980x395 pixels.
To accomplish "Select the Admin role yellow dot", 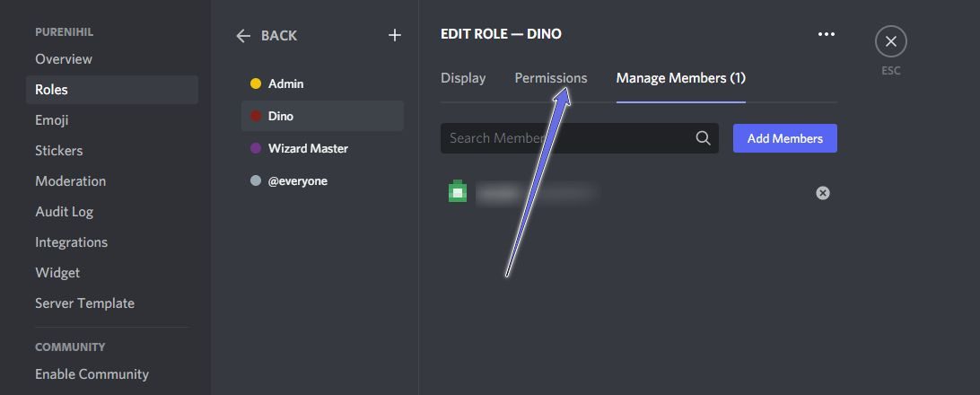I will click(x=256, y=83).
